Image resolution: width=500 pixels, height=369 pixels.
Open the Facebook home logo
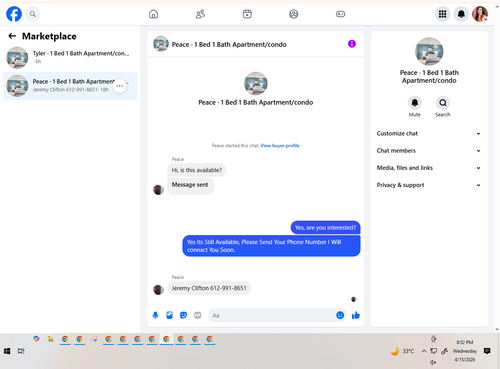14,14
